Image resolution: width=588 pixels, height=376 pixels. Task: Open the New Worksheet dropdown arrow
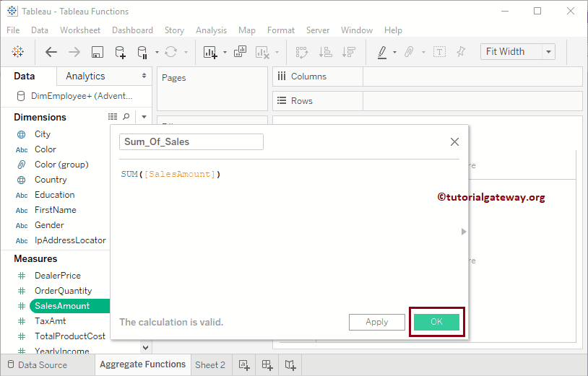[225, 52]
